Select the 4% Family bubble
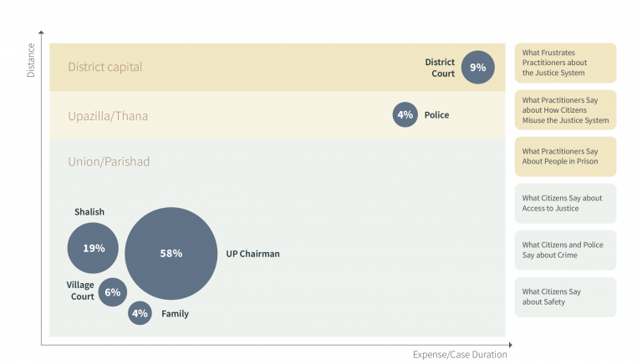The image size is (642, 364). point(140,314)
